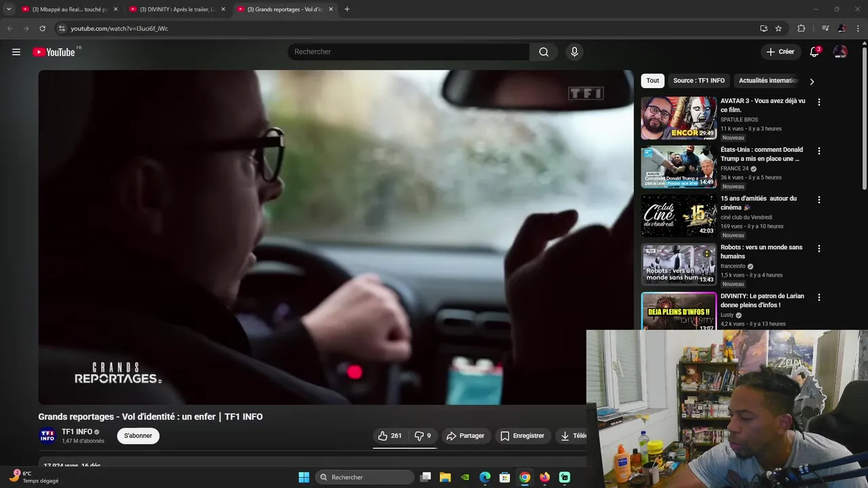Subscribe with the S'abonner button

[x=138, y=436]
